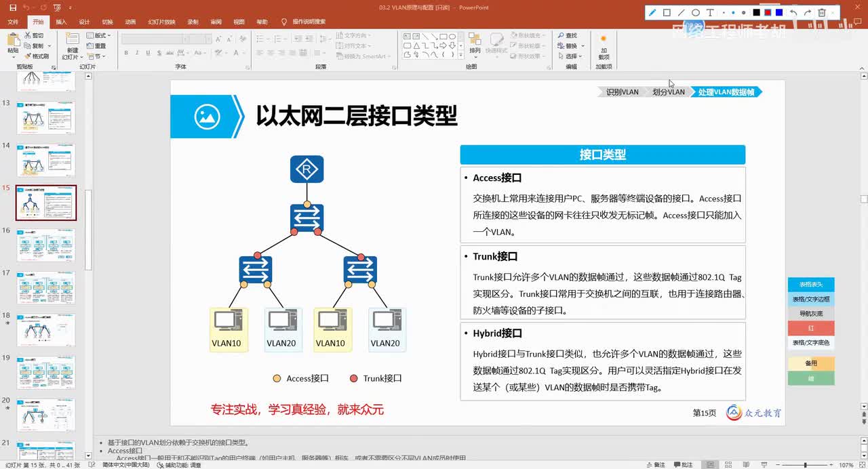Activate the Format Painter (格式刷)
The height and width of the screenshot is (469, 868).
point(36,56)
